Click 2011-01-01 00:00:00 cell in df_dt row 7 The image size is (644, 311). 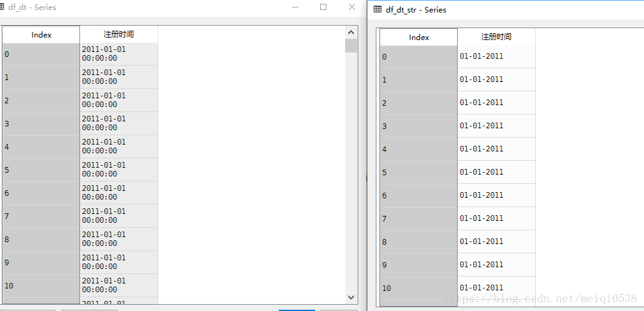(119, 216)
